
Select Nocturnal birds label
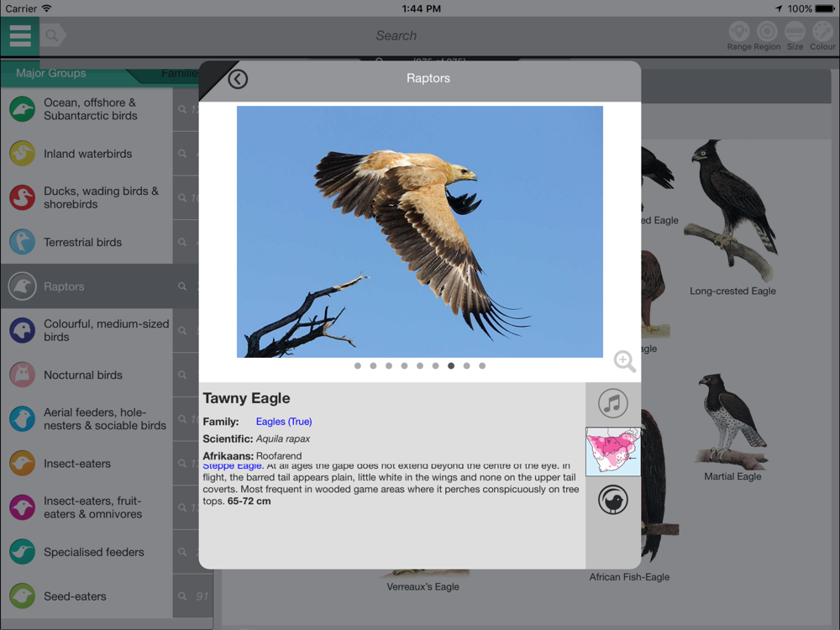click(83, 375)
